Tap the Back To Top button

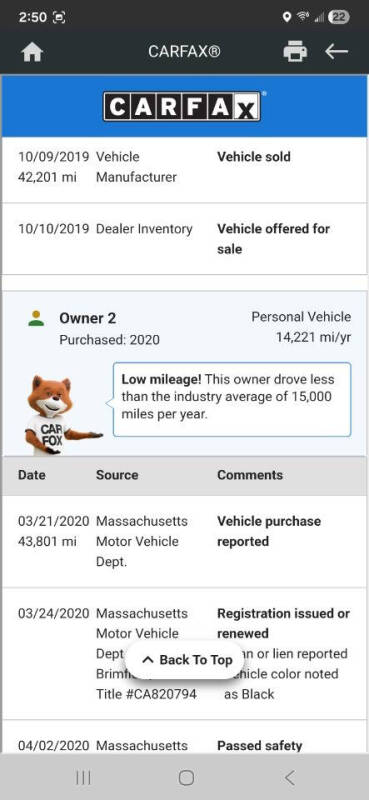point(186,660)
